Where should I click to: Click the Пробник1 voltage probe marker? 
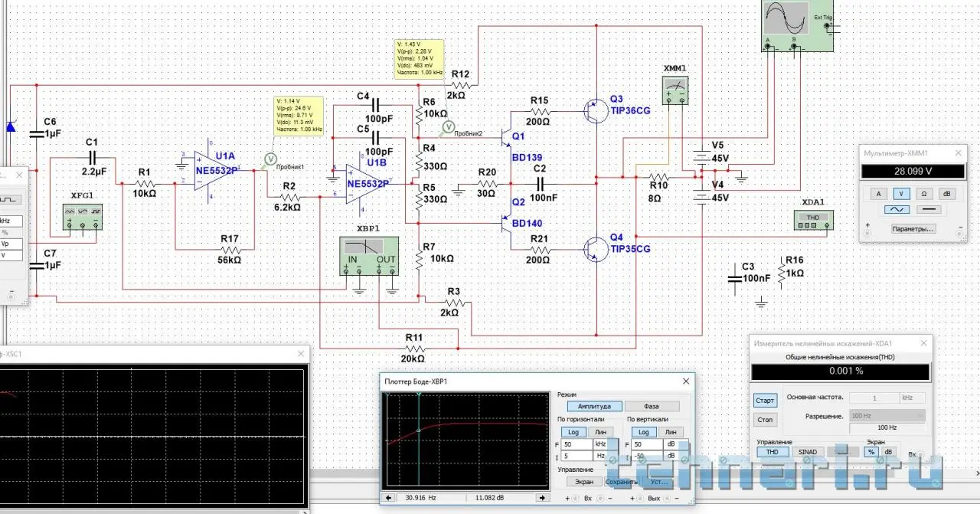coord(269,158)
